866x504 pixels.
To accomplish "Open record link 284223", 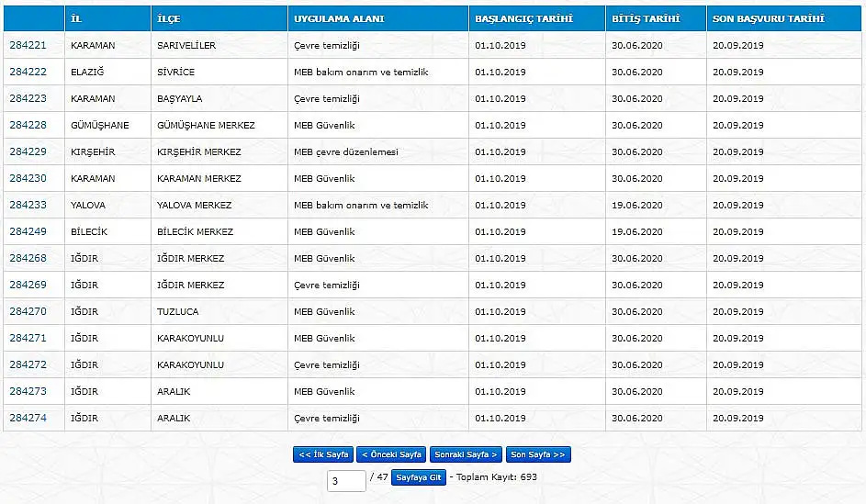I will 28,98.
